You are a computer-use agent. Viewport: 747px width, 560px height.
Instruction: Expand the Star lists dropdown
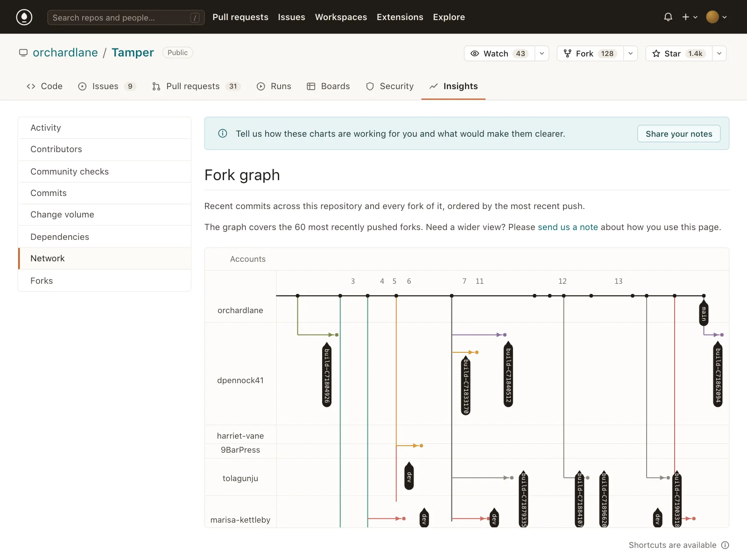tap(719, 54)
